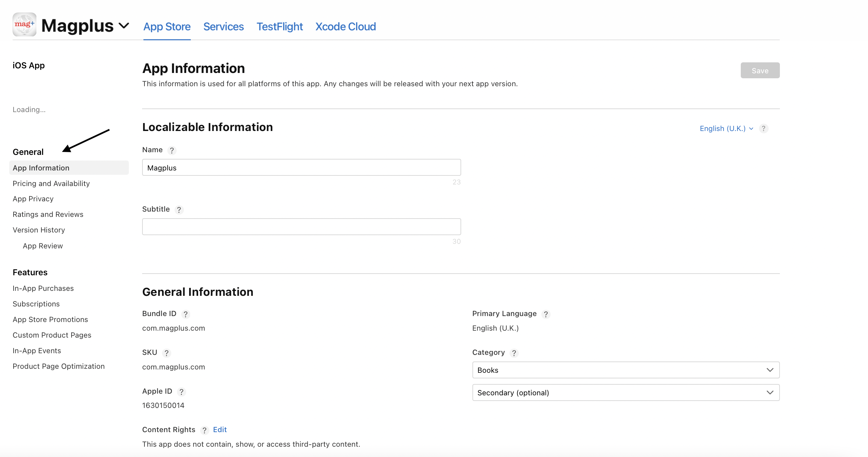Click the iOS App sidebar heading
The width and height of the screenshot is (868, 457).
click(28, 65)
